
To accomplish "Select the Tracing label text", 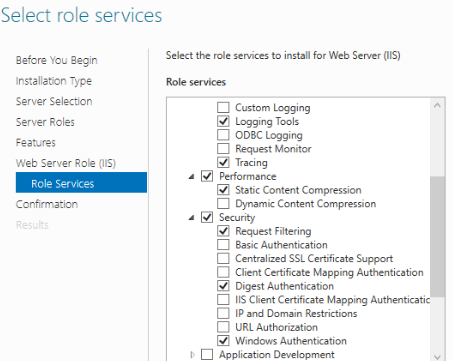I will pos(251,163).
